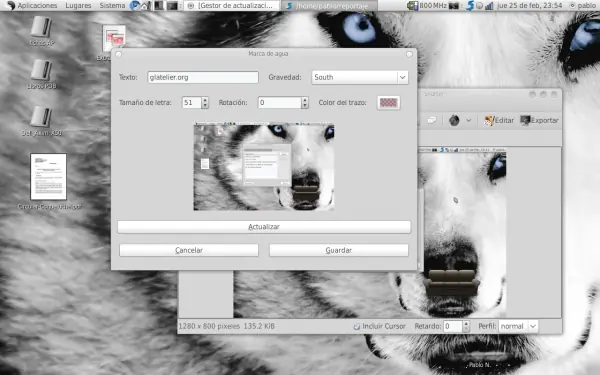Select desktop image icon behind the dialog's corner
Viewport: 600px width, 375px height.
coord(114,37)
